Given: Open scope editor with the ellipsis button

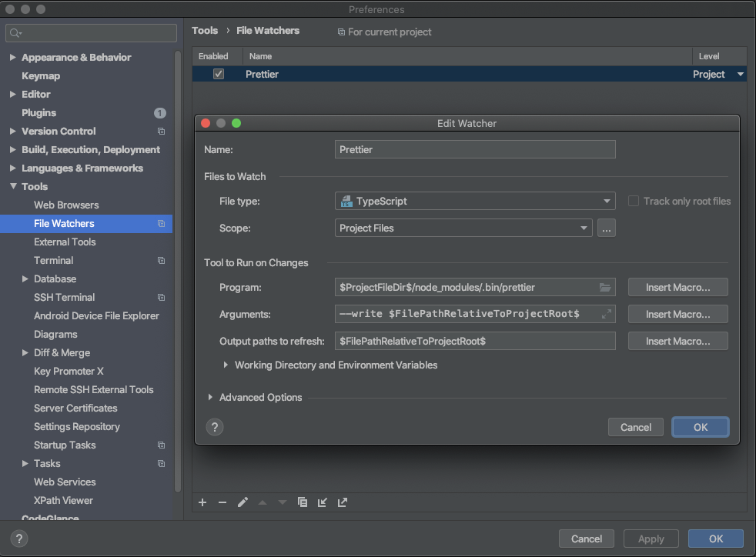Looking at the screenshot, I should (606, 228).
